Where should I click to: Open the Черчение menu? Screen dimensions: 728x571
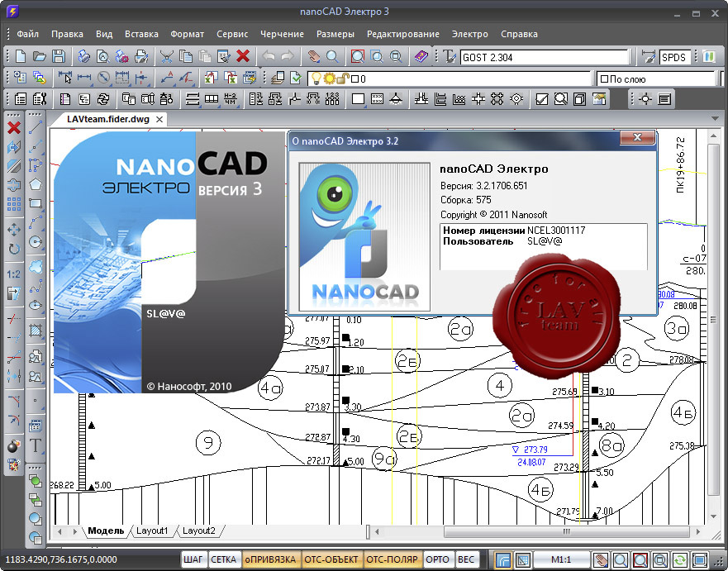click(x=282, y=34)
